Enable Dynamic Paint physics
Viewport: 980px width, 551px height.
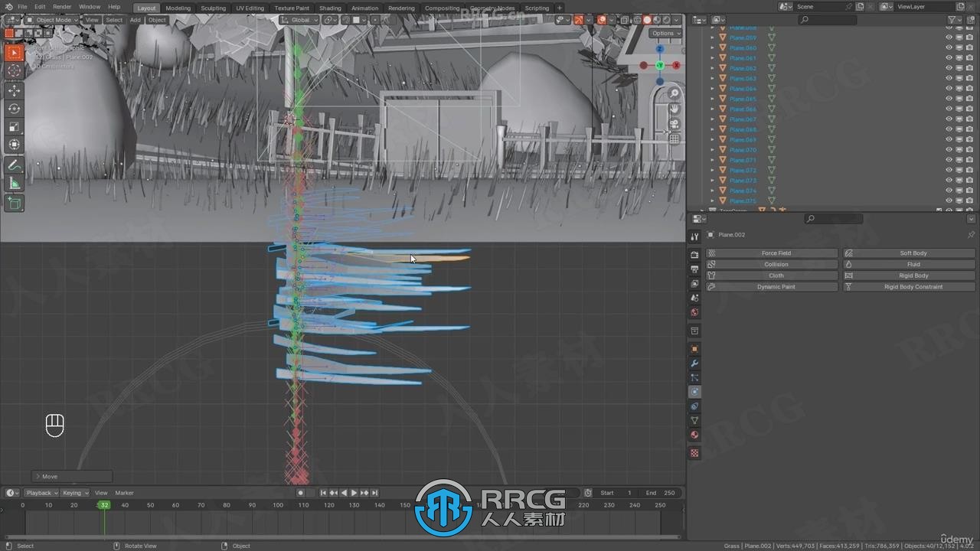(x=772, y=287)
